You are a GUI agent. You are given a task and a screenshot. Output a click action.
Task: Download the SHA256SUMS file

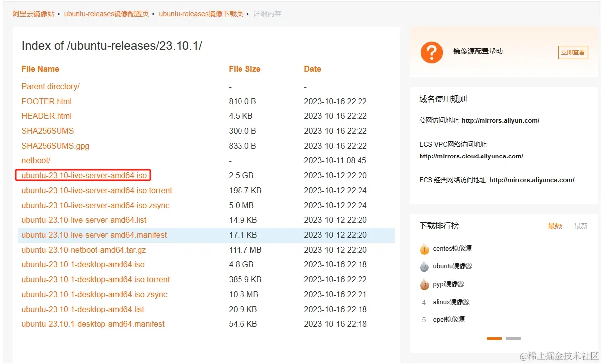pos(48,131)
